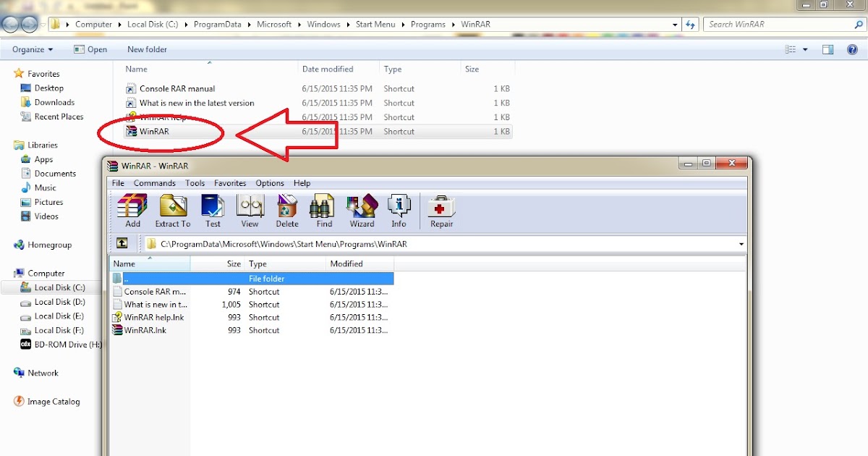Open the Commands menu
This screenshot has height=456, width=868.
click(x=155, y=183)
